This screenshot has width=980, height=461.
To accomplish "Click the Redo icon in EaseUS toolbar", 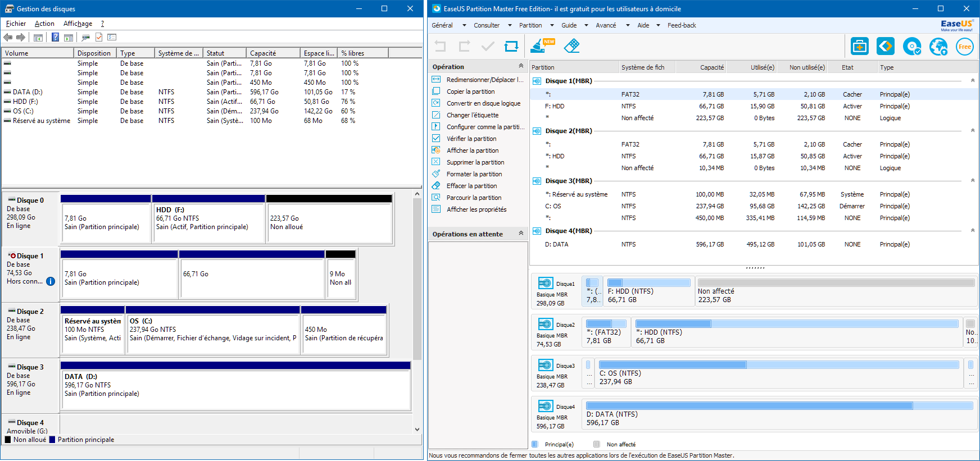I will tap(464, 47).
